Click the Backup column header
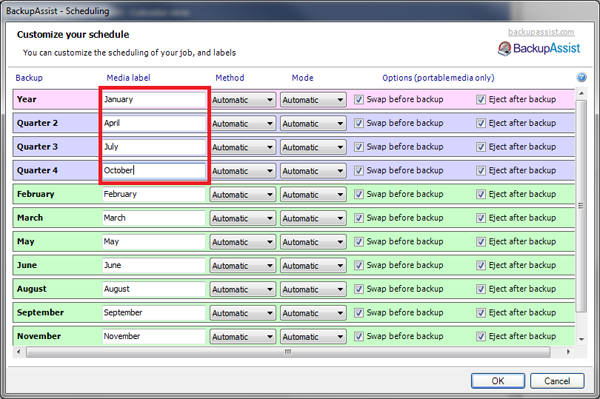 (x=29, y=78)
